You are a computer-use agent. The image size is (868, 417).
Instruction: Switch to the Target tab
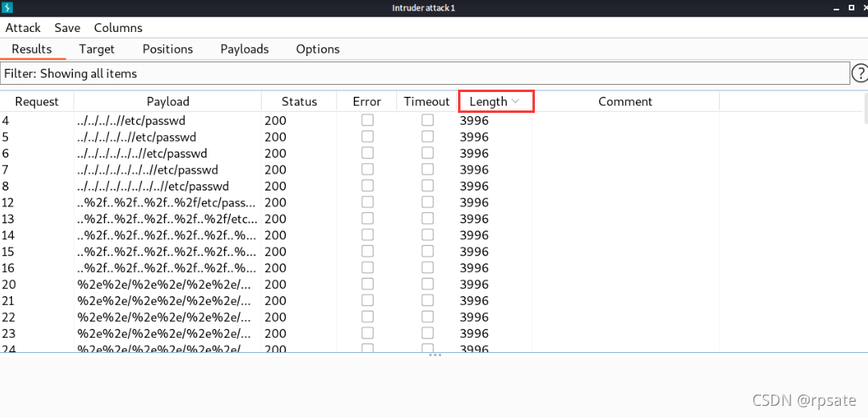coord(97,49)
